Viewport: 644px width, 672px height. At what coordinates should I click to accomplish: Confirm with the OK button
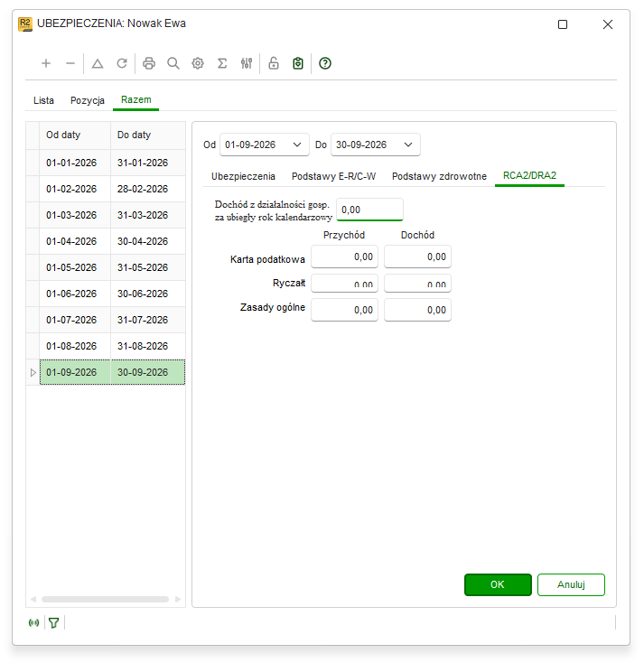tap(498, 584)
